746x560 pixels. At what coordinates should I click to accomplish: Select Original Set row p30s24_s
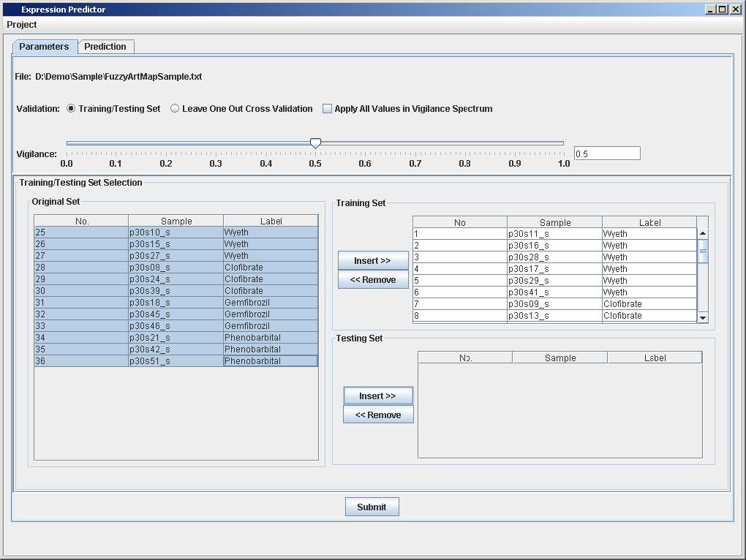[176, 279]
